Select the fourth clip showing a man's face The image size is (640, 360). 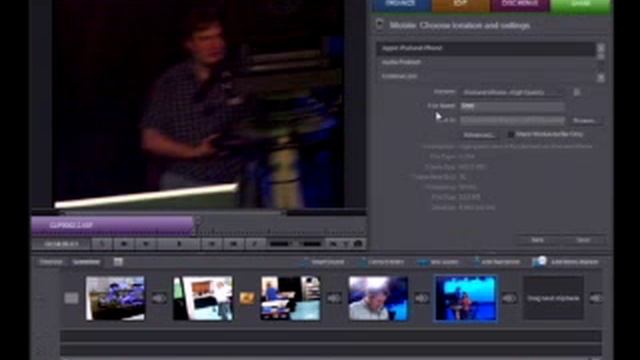378,298
